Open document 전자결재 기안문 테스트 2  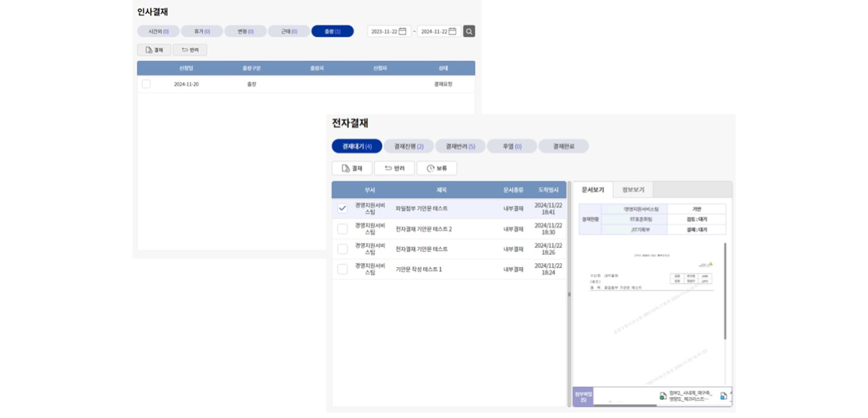pyautogui.click(x=423, y=229)
